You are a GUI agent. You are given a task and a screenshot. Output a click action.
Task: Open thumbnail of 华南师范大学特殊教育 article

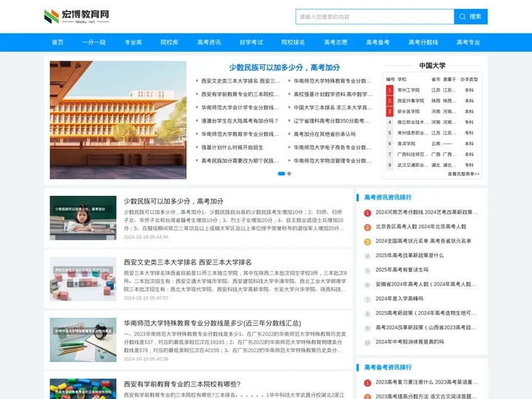coord(83,340)
